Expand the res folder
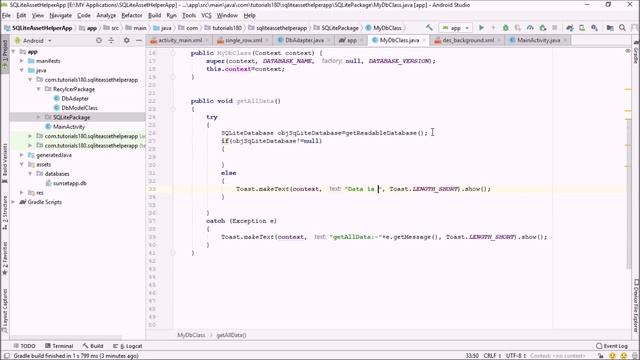The width and height of the screenshot is (640, 360). click(x=22, y=192)
